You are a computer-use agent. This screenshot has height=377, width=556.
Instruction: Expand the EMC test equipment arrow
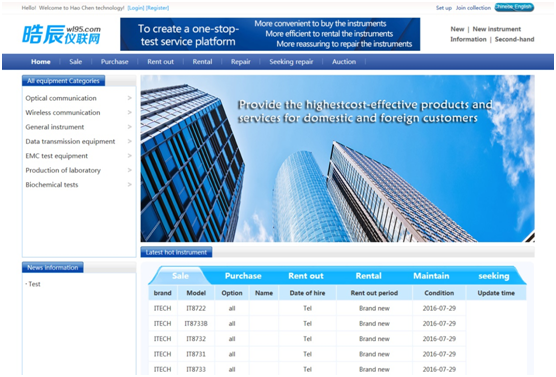129,156
